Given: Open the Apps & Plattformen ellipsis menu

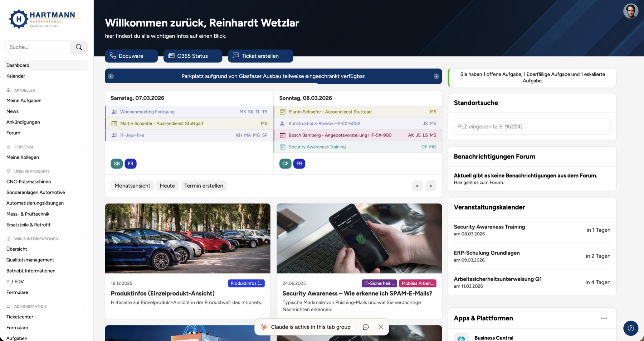Looking at the screenshot, I should pos(604,318).
